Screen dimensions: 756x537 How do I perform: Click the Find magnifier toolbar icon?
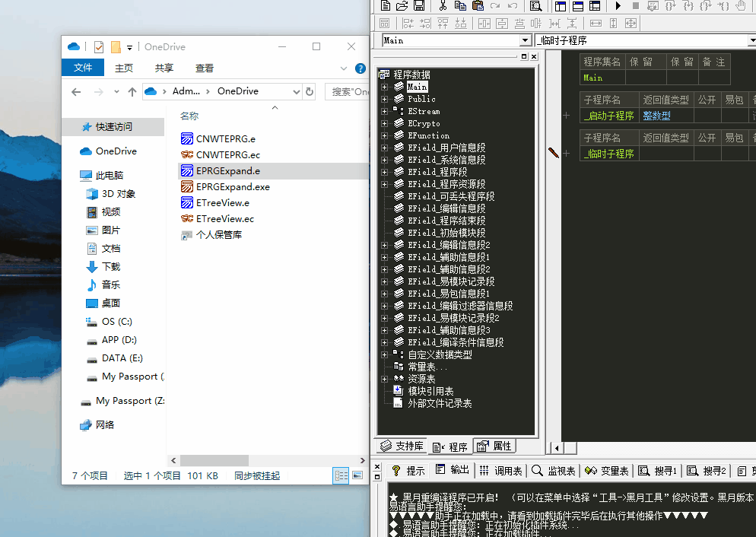coord(535,6)
